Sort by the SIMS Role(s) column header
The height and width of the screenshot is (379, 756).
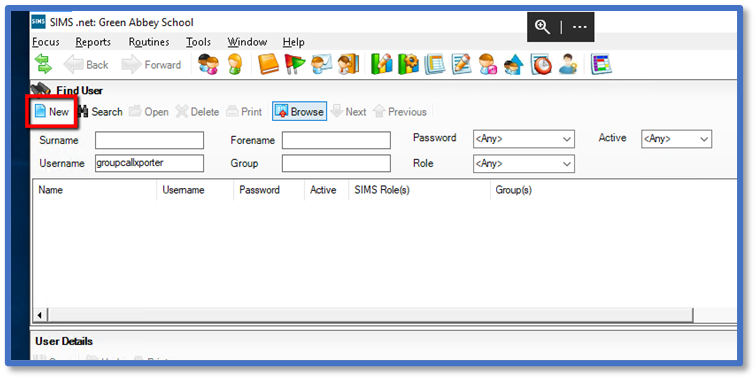(x=419, y=190)
